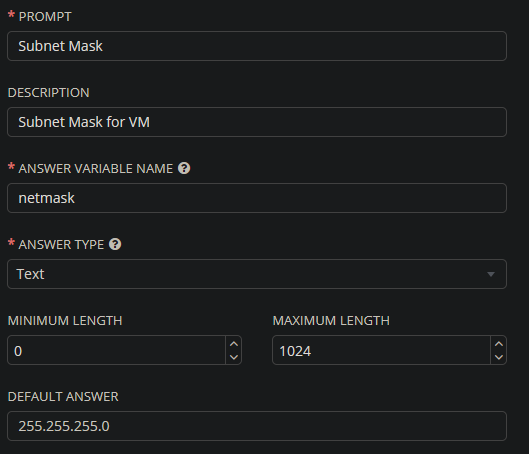Focus the Minimum Length number field
Viewport: 529px width, 454px height.
(116, 350)
